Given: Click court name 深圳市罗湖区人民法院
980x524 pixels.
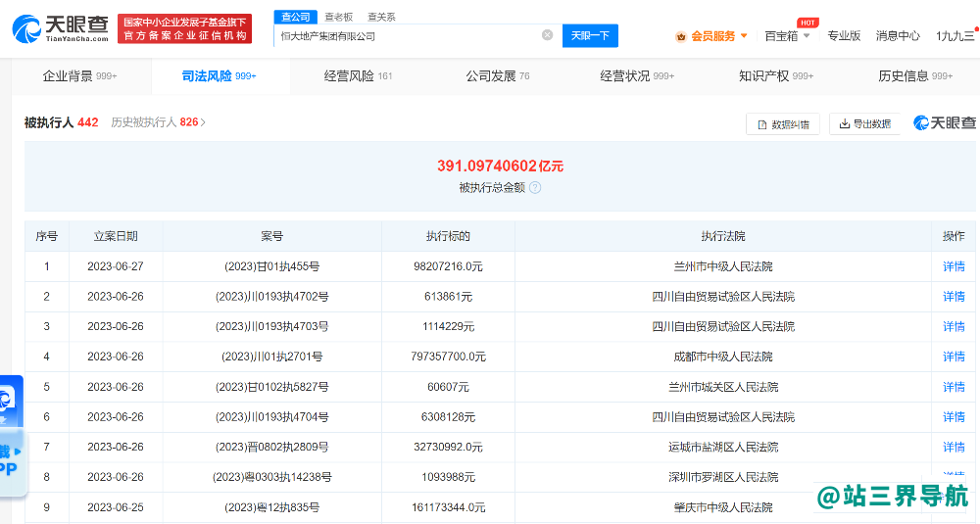Looking at the screenshot, I should (723, 477).
